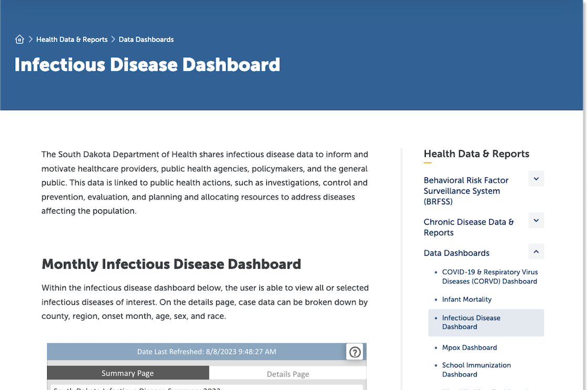Open Data Dashboards breadcrumb link
Screen dimensions: 588x390
146,39
